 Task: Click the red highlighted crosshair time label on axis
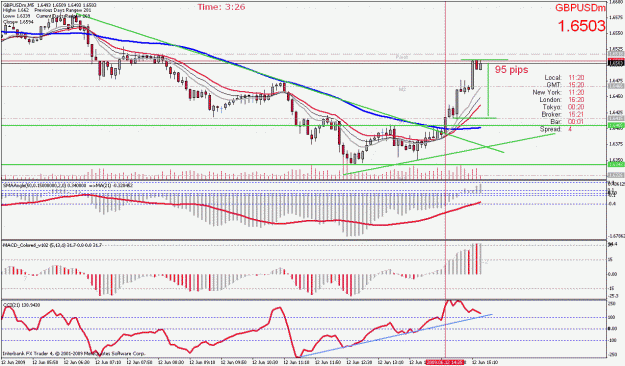click(x=445, y=362)
